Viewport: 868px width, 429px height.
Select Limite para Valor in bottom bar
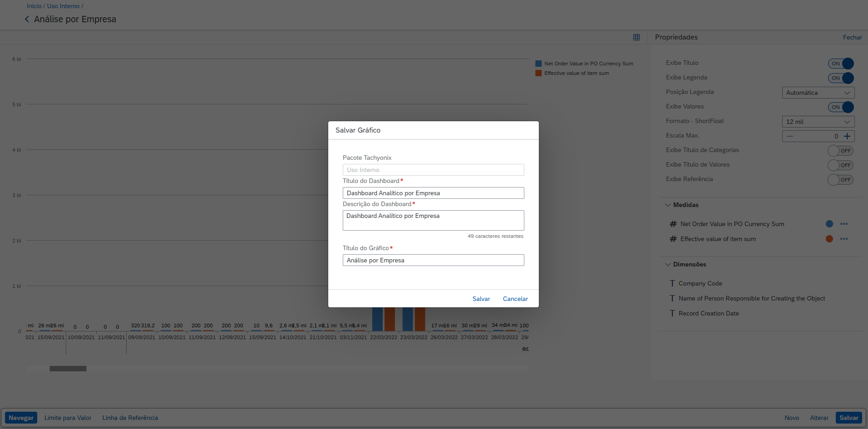pos(68,418)
